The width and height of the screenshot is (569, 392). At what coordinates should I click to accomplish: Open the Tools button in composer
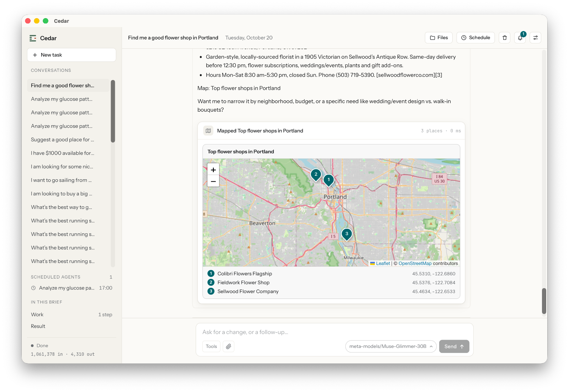(211, 346)
